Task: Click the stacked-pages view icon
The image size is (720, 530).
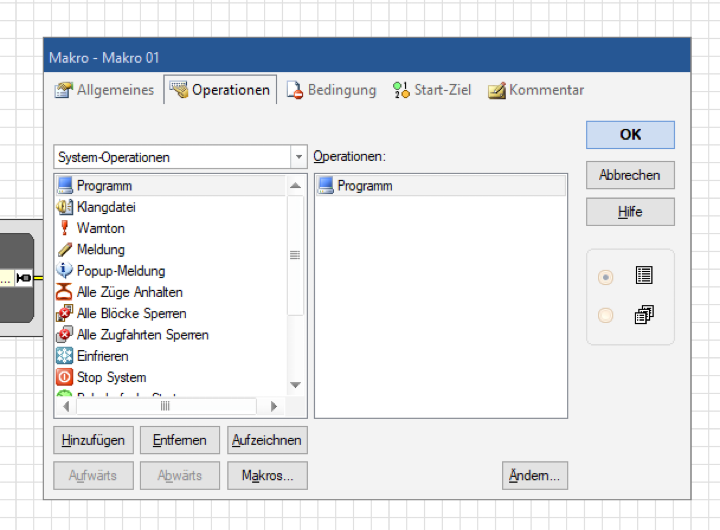Action: (644, 315)
